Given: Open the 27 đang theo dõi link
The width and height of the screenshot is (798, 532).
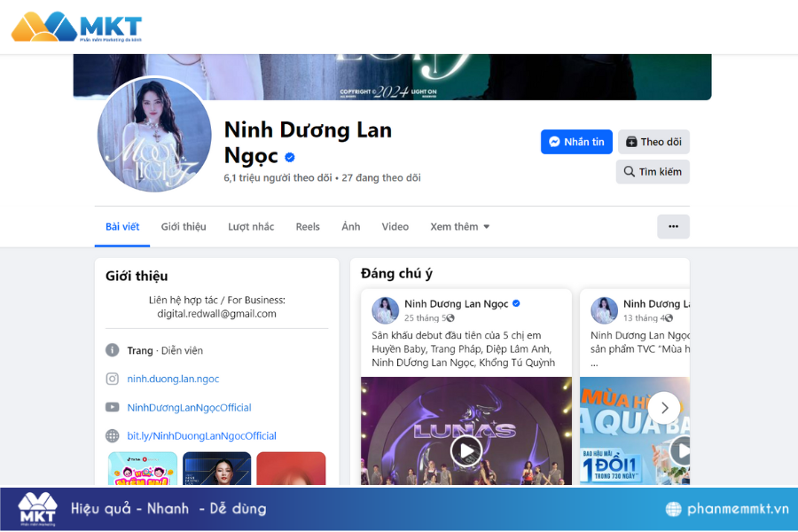Looking at the screenshot, I should click(381, 177).
